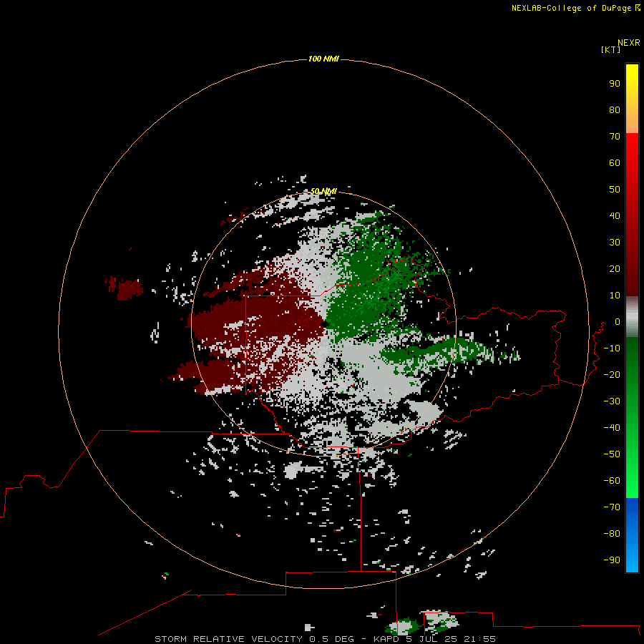Click the 10 value on velocity scale
The height and width of the screenshot is (644, 644).
[615, 296]
